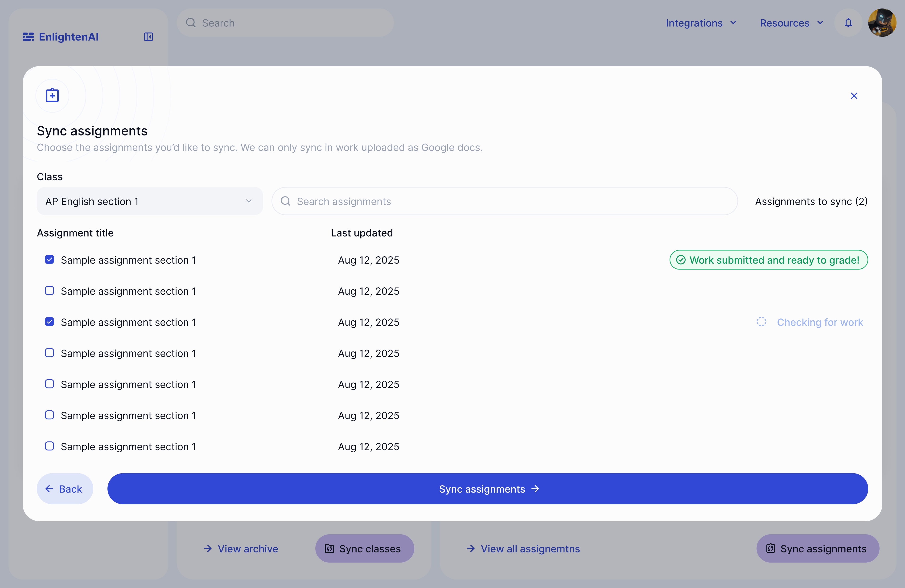Open Assignments to sync (2) view

(x=811, y=201)
